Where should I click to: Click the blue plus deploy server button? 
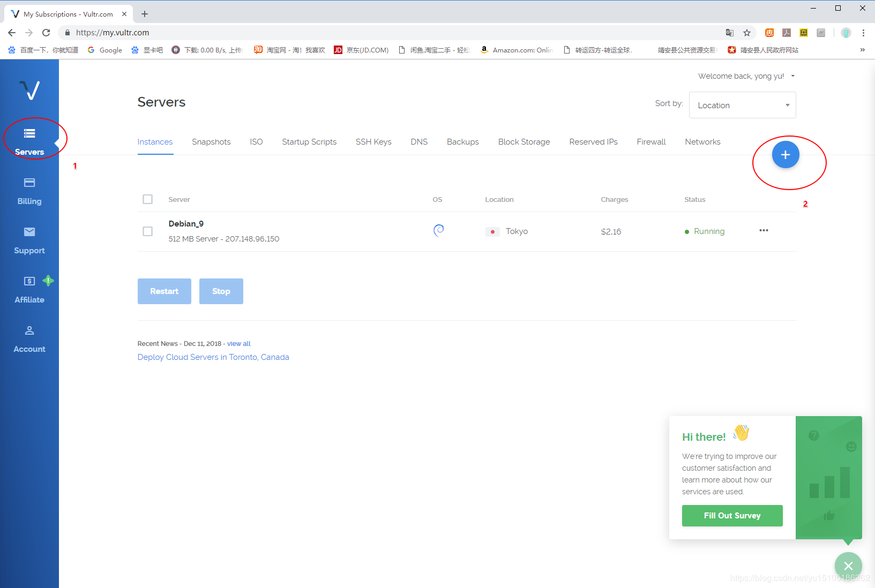click(x=785, y=155)
